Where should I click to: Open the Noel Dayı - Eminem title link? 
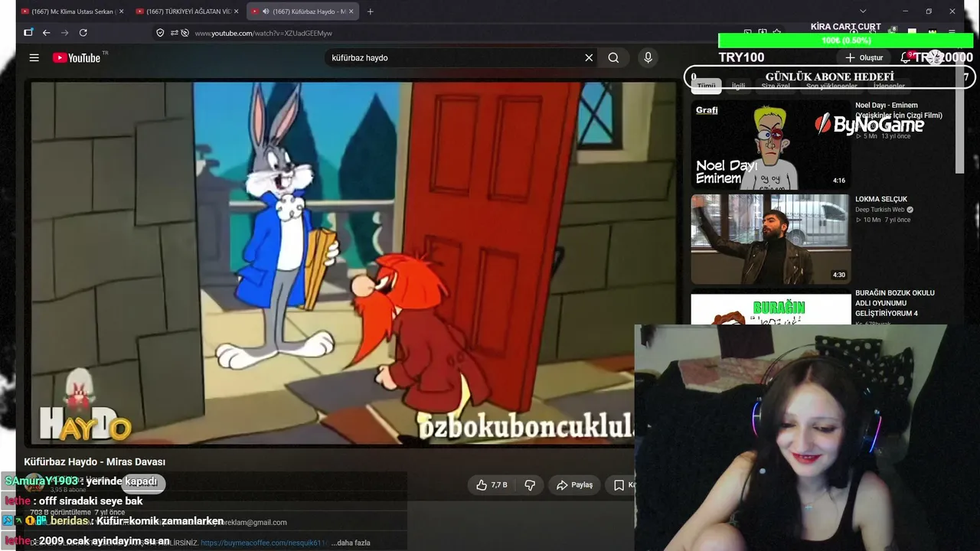[899, 110]
